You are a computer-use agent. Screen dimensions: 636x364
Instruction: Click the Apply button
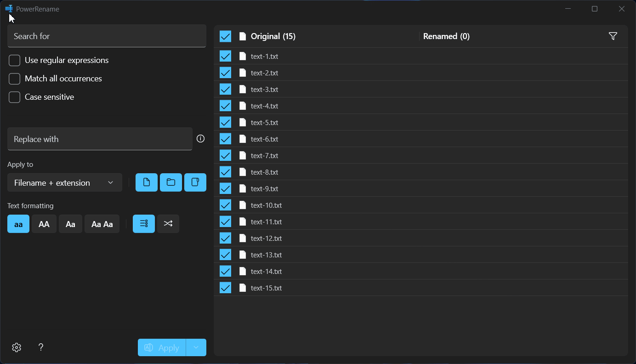(162, 347)
